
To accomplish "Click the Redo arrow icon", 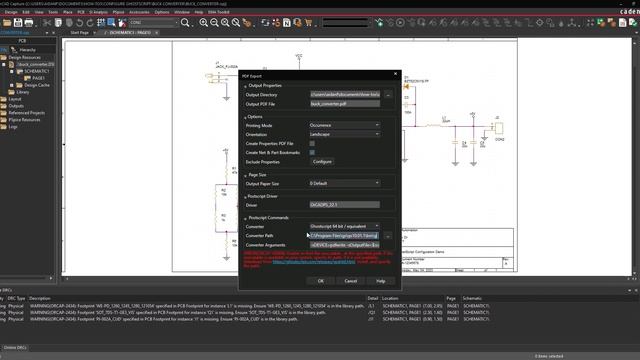I will pos(90,22).
